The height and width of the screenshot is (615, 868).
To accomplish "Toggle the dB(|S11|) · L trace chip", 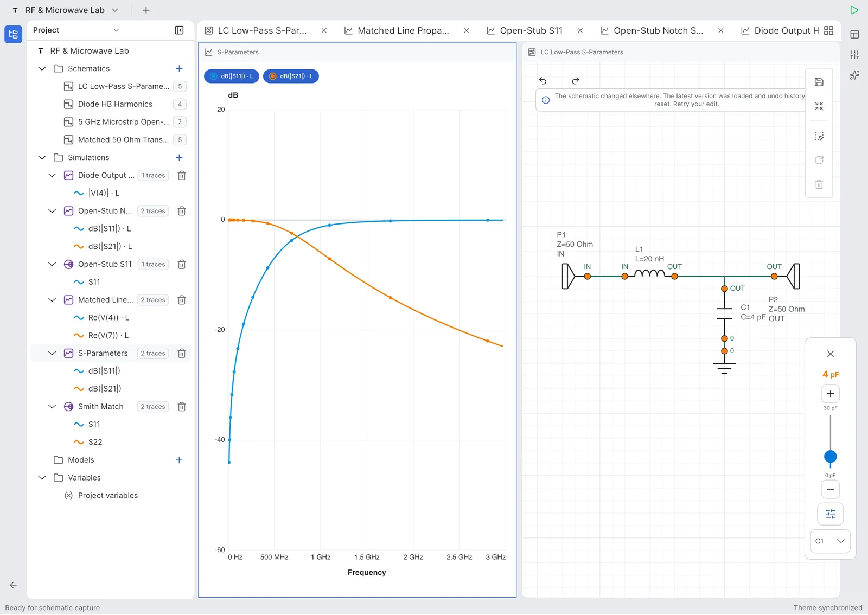I will [x=232, y=76].
